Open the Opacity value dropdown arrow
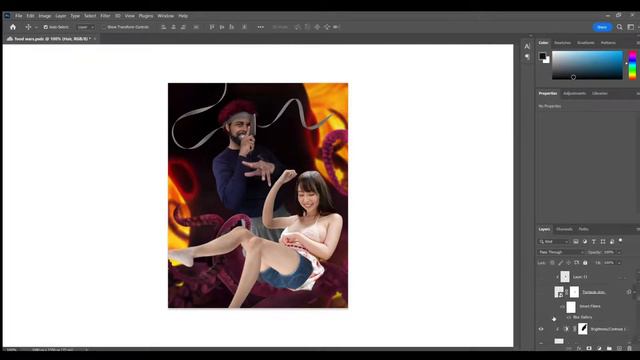 click(619, 252)
